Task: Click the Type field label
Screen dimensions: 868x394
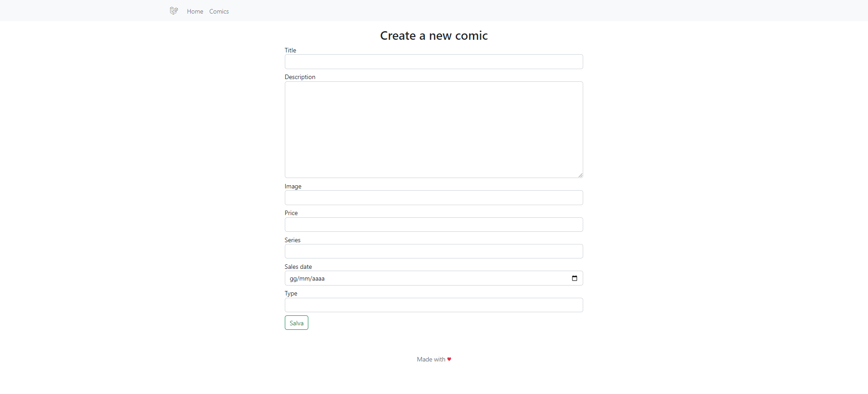Action: (x=291, y=293)
